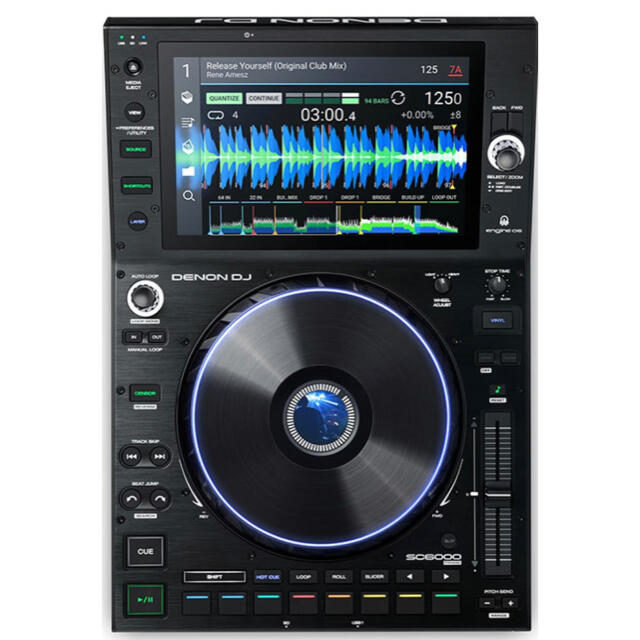Tap the 03:00.4 time display
Viewport: 640px width, 640px height.
click(x=328, y=115)
